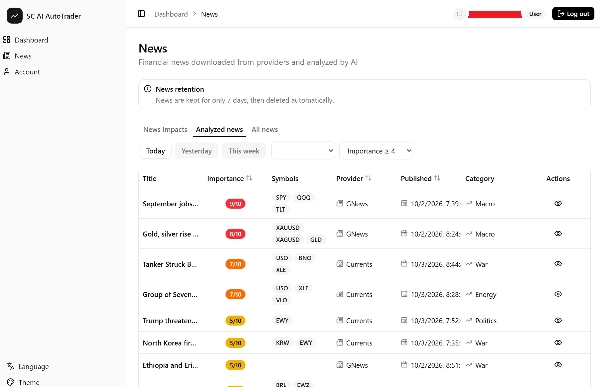Viewport: 600px width, 387px height.
Task: Click the Energy category trend icon
Action: point(469,294)
